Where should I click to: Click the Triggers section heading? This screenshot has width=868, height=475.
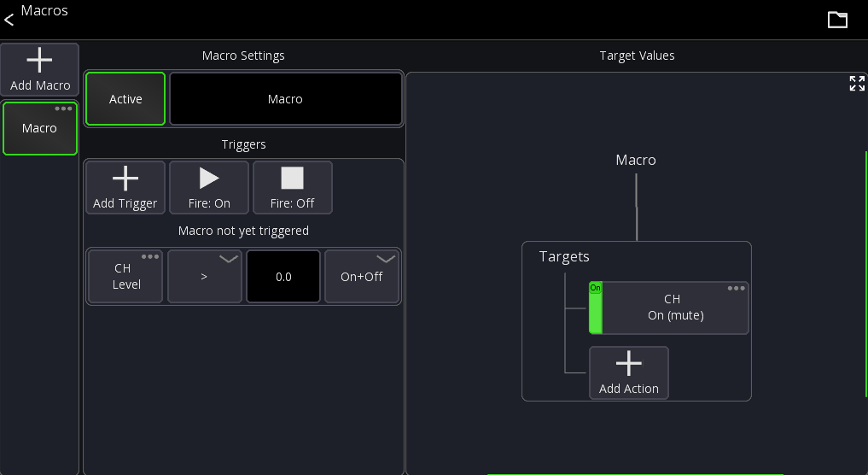click(243, 144)
